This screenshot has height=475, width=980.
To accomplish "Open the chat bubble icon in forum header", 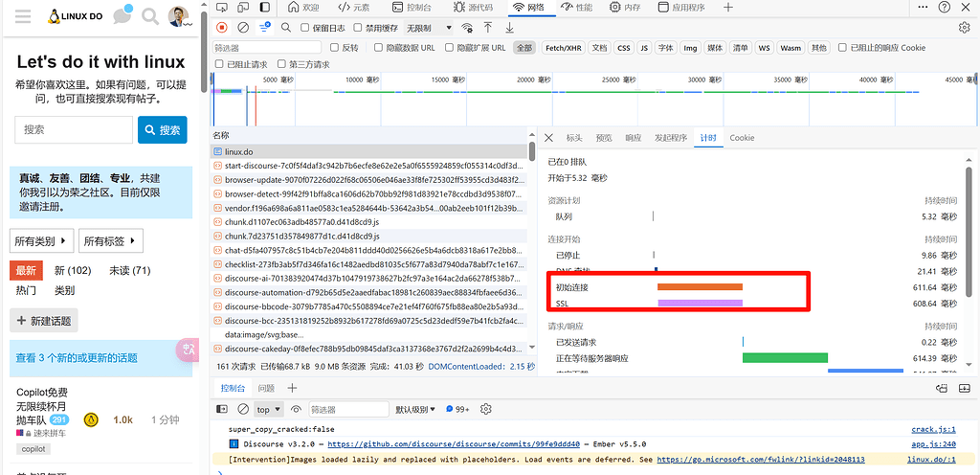I will [x=122, y=15].
